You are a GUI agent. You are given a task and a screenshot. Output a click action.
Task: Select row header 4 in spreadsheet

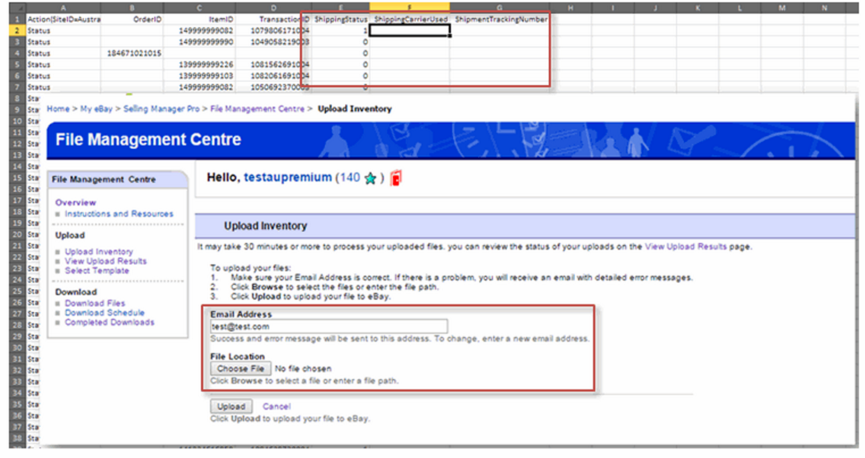pyautogui.click(x=17, y=53)
